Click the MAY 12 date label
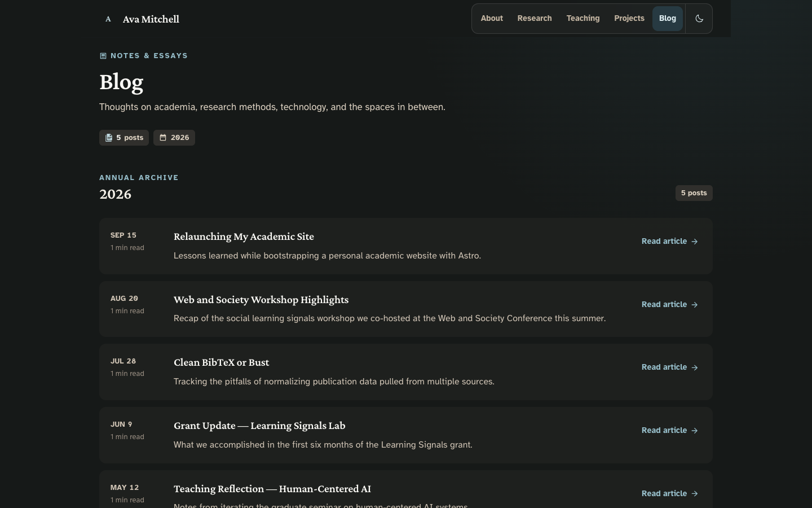 [x=125, y=488]
